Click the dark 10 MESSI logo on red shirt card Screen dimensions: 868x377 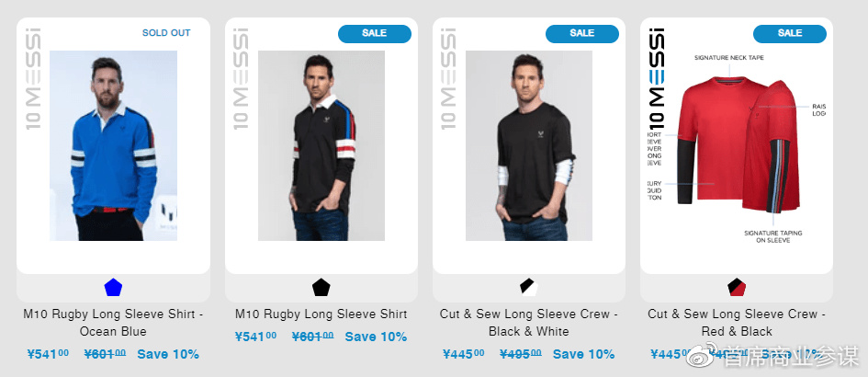pos(656,78)
